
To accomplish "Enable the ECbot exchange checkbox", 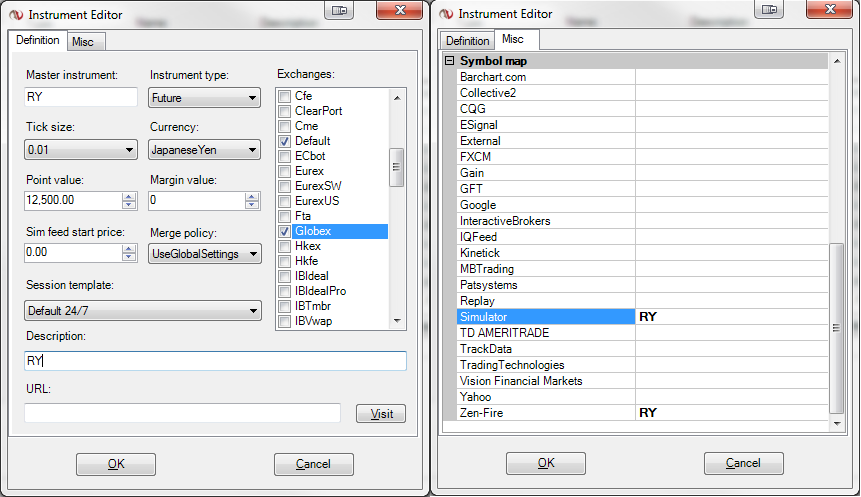I will (284, 156).
